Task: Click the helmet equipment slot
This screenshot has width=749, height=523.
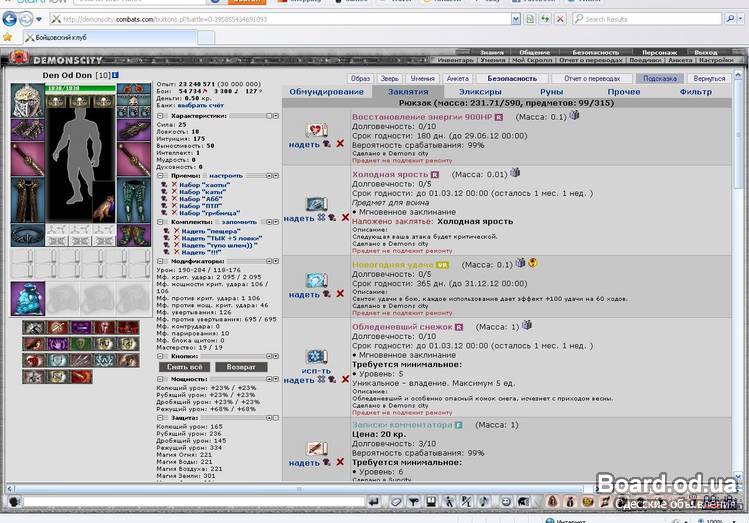Action: pos(27,101)
